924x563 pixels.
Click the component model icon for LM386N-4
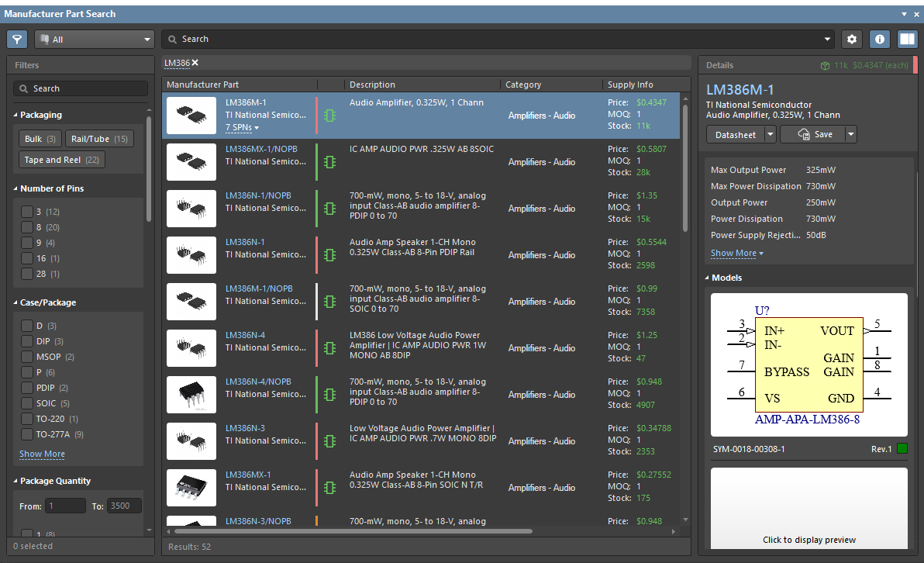(330, 348)
